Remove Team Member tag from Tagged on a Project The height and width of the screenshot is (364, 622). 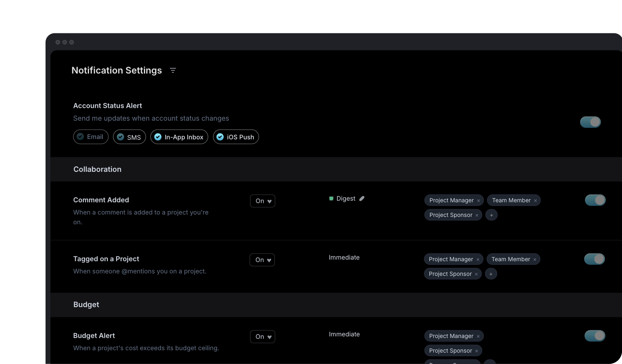535,260
